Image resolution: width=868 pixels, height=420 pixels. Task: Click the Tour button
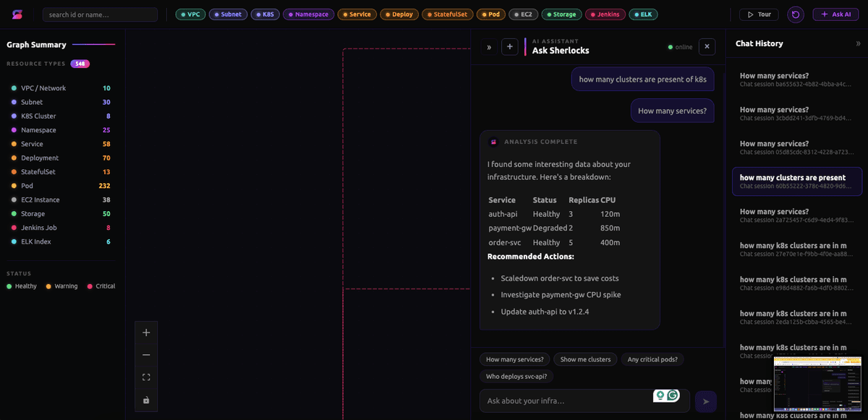[x=758, y=14]
